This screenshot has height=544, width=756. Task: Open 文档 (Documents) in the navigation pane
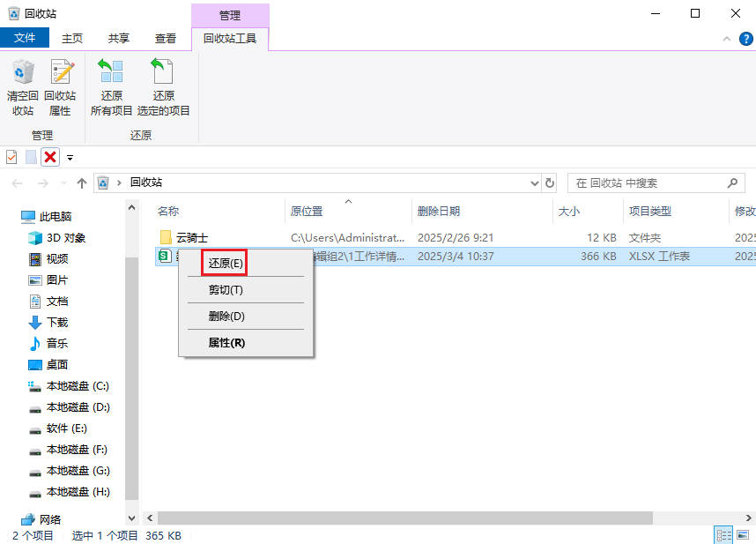[48, 302]
